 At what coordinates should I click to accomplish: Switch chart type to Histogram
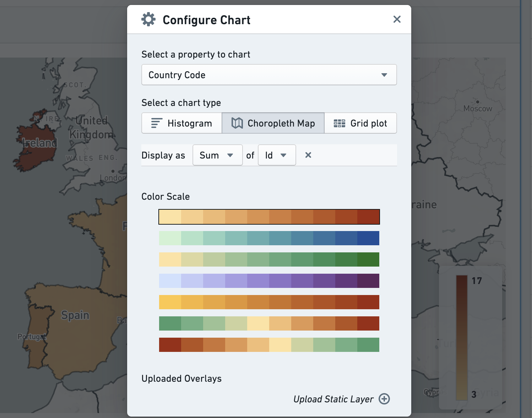[x=181, y=123]
